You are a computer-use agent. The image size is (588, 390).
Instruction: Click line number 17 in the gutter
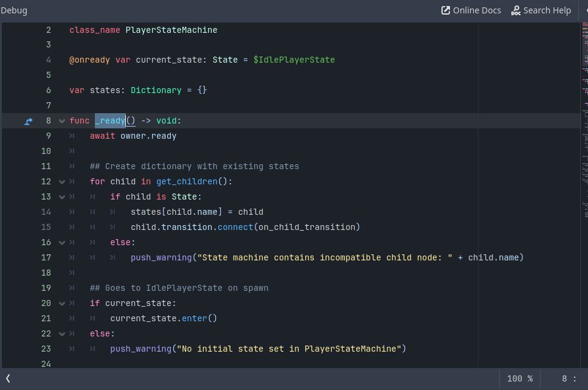click(46, 257)
